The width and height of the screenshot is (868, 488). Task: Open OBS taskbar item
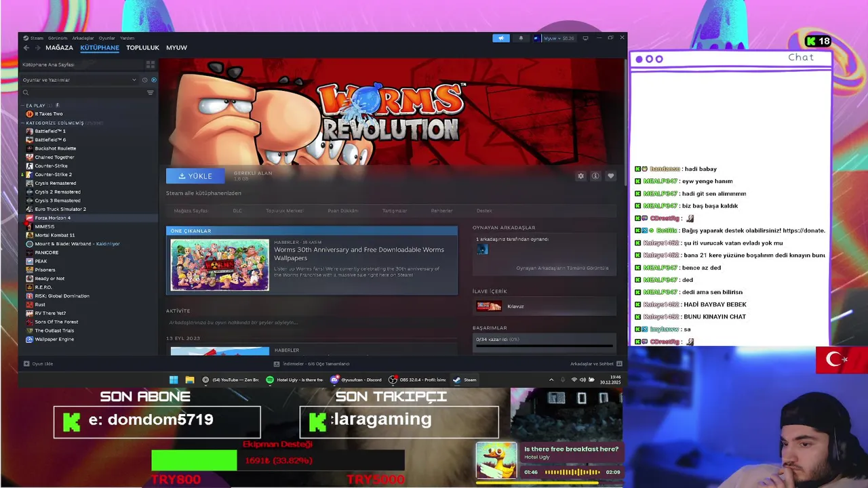(x=417, y=380)
